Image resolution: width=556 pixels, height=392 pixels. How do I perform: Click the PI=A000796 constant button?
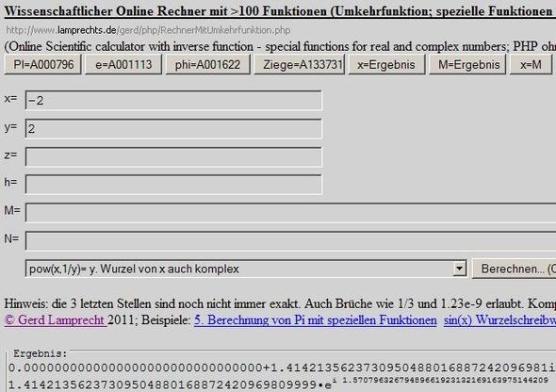(x=43, y=64)
